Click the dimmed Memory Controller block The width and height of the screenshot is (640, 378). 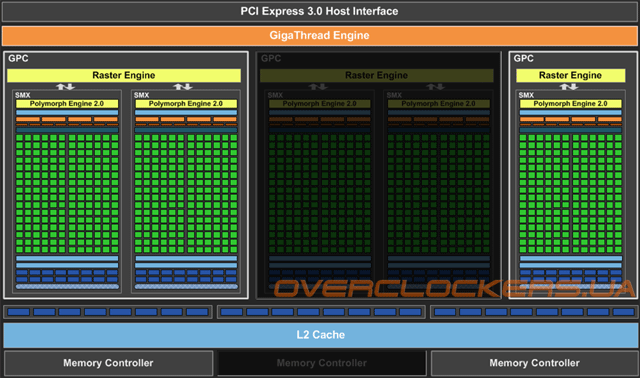[322, 363]
